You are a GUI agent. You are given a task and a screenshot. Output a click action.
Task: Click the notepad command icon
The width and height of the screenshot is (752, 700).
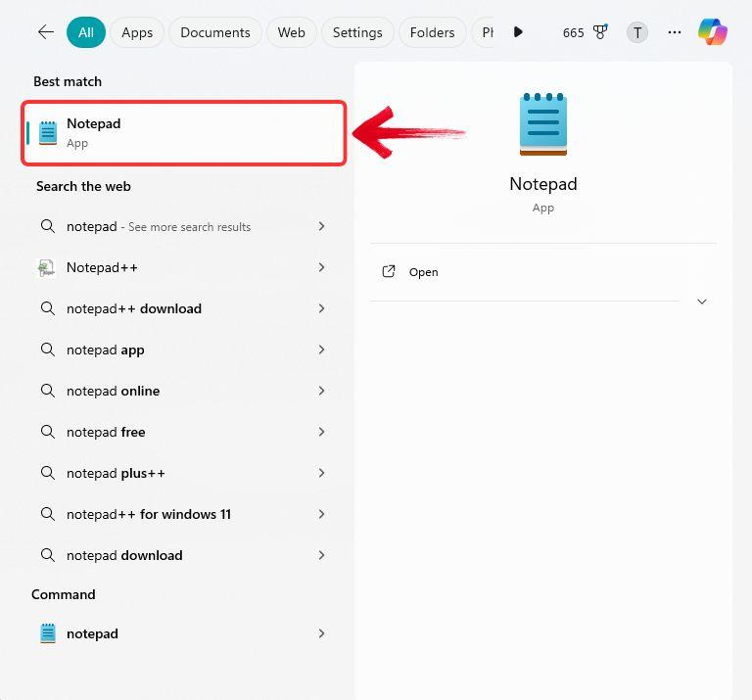pyautogui.click(x=47, y=633)
